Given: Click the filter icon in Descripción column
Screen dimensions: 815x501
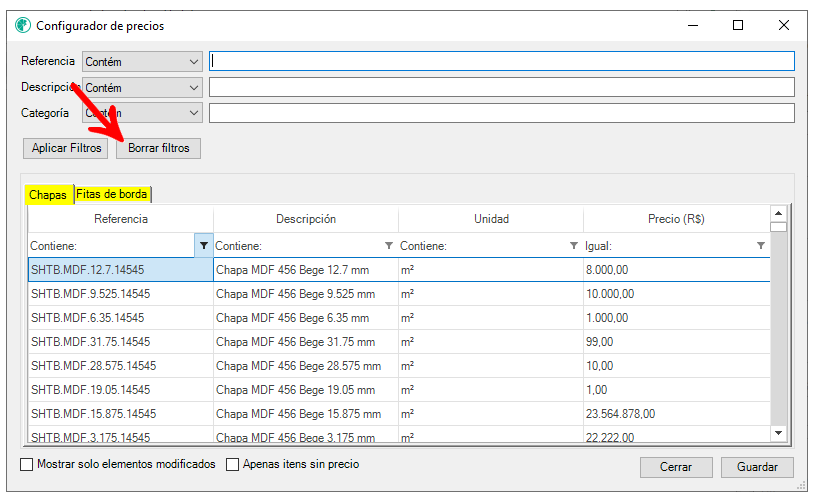Looking at the screenshot, I should 389,245.
